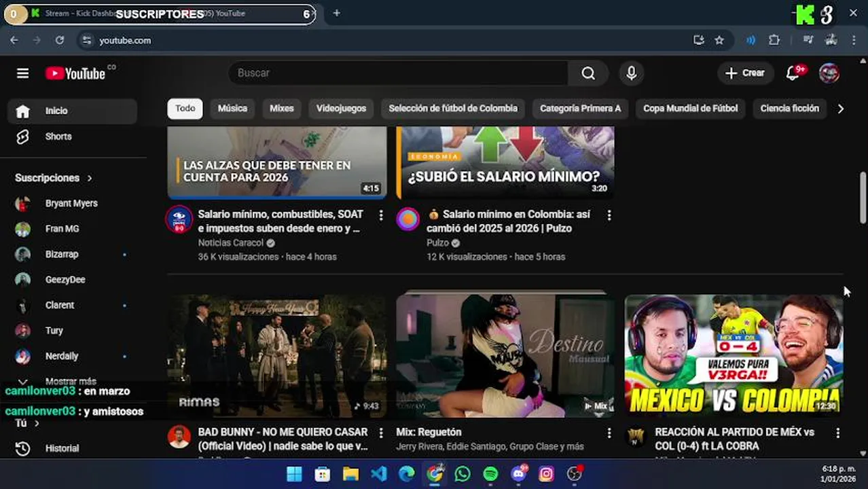
Task: Select the Ciencia ficción chip
Action: [789, 108]
